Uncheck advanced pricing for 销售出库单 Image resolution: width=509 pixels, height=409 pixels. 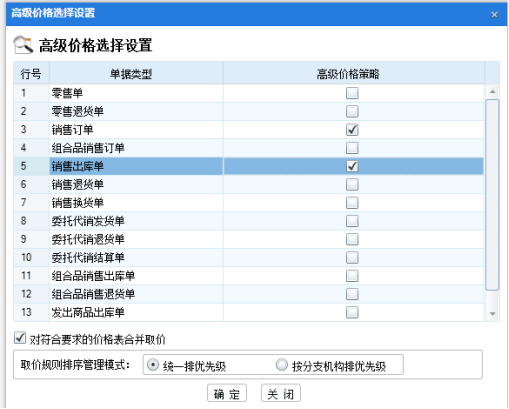[352, 166]
